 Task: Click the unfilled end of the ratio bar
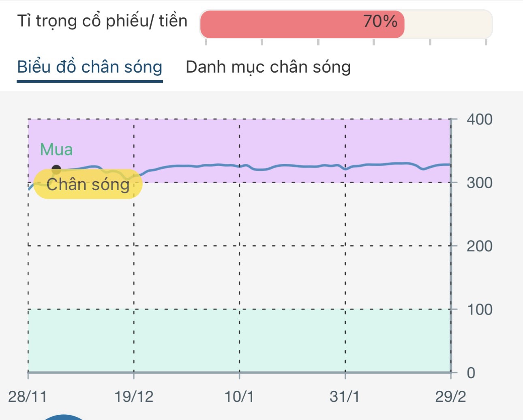point(448,24)
